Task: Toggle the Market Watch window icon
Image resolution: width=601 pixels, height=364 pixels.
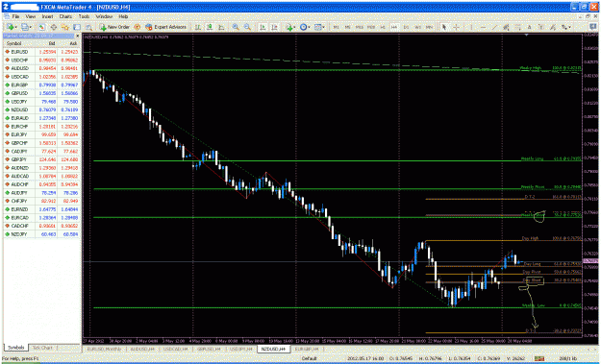Action: (41, 27)
